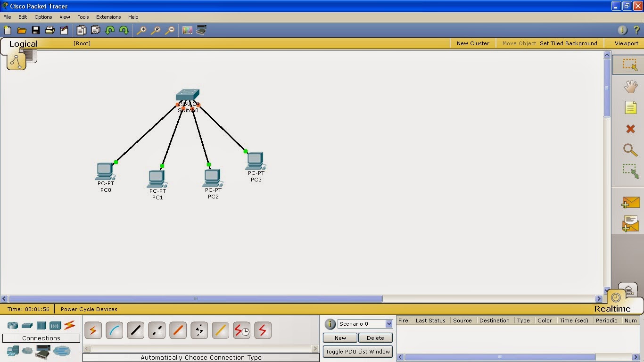Open the Edit menu

coord(23,17)
